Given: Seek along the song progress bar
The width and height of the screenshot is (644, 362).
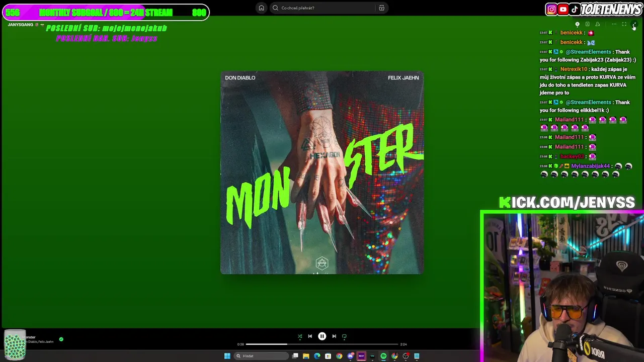Looking at the screenshot, I should pos(322,344).
